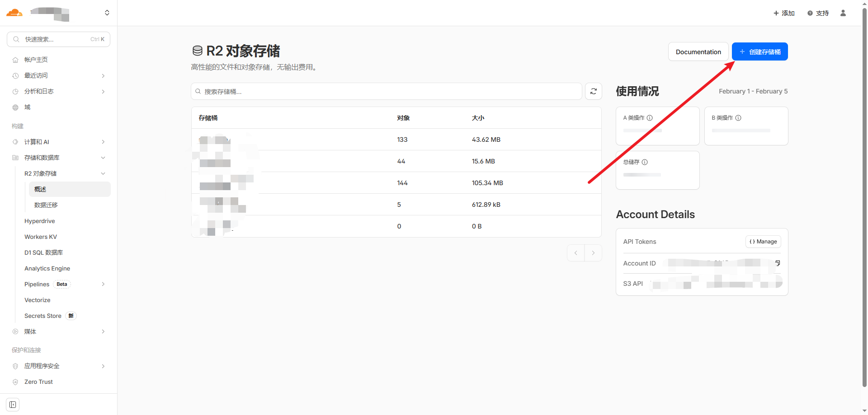
Task: Select the object count 133 cell
Action: coord(402,140)
